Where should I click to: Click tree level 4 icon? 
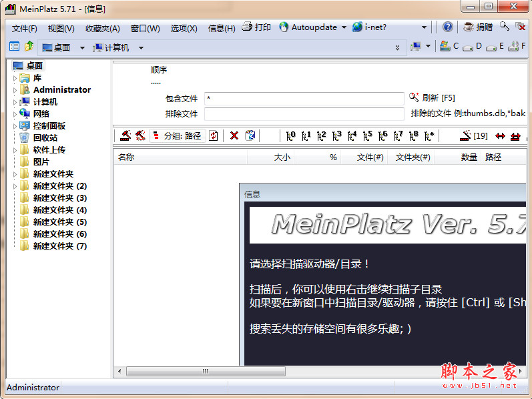pyautogui.click(x=352, y=135)
